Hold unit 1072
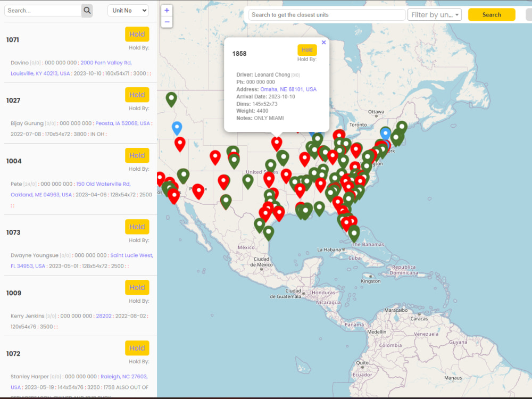 [137, 348]
